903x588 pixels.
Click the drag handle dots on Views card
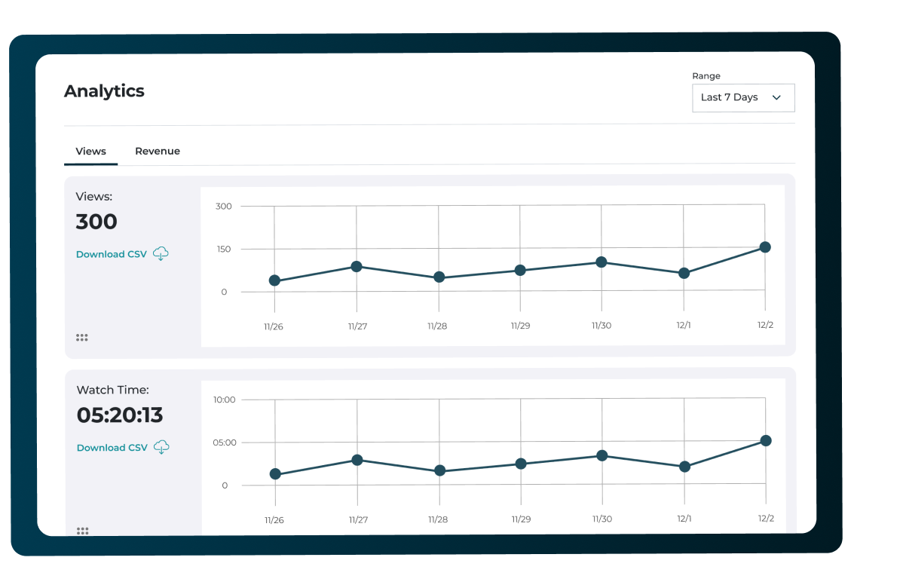click(x=82, y=338)
